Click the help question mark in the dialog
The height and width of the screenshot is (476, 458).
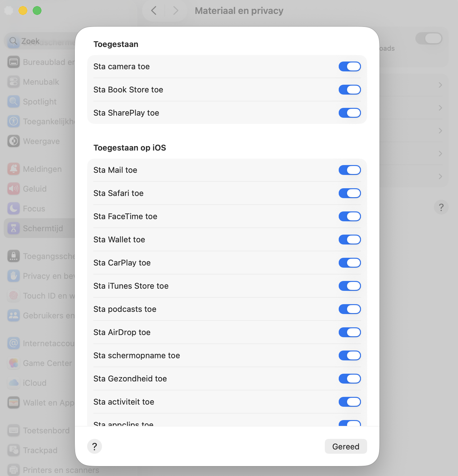point(95,446)
